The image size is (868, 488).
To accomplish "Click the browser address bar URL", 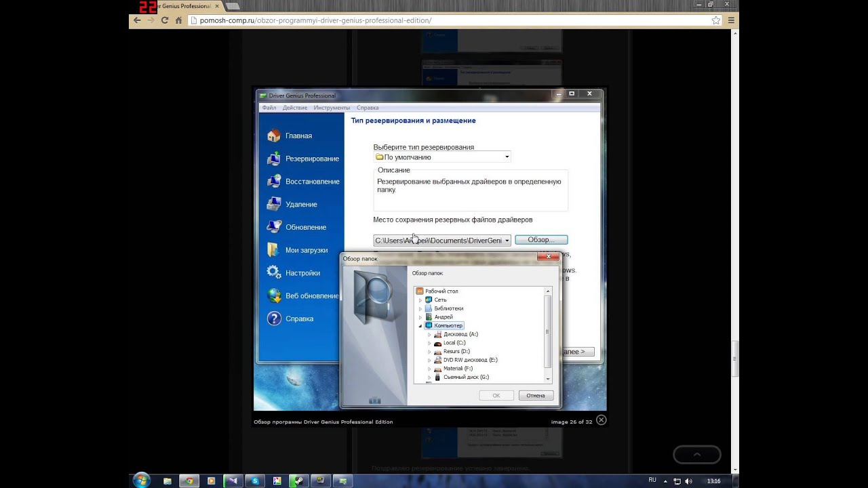I will 315,20.
